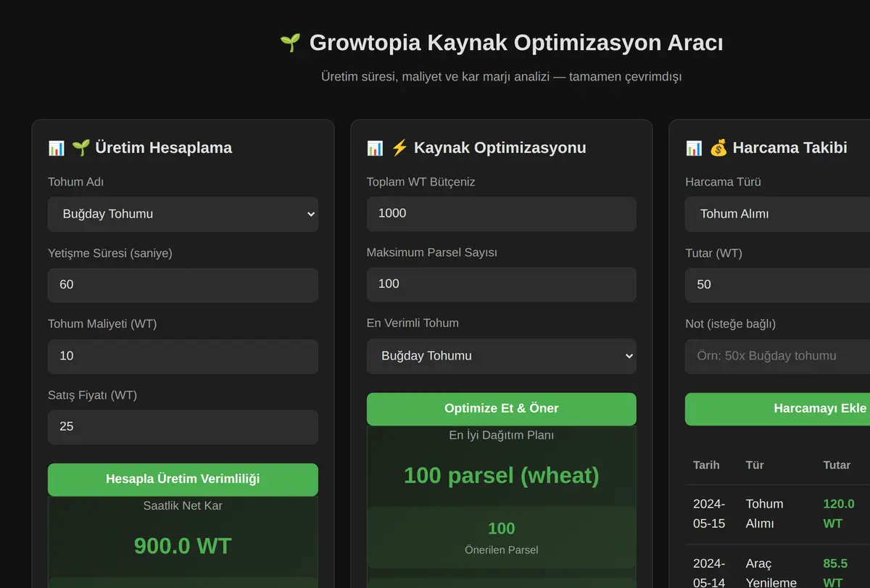Click the Growtopia Kaynak Optimizasyon Aracı heading
This screenshot has width=870, height=588.
(x=516, y=43)
